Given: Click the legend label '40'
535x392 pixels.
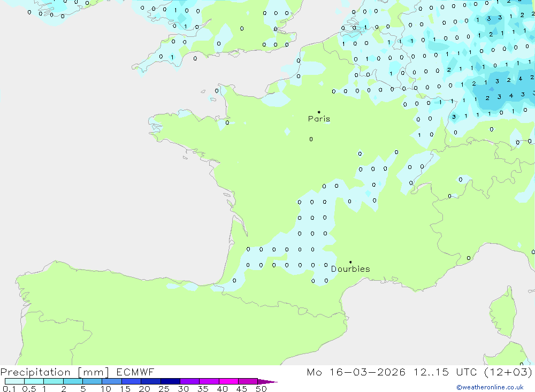Looking at the screenshot, I should [223, 389].
